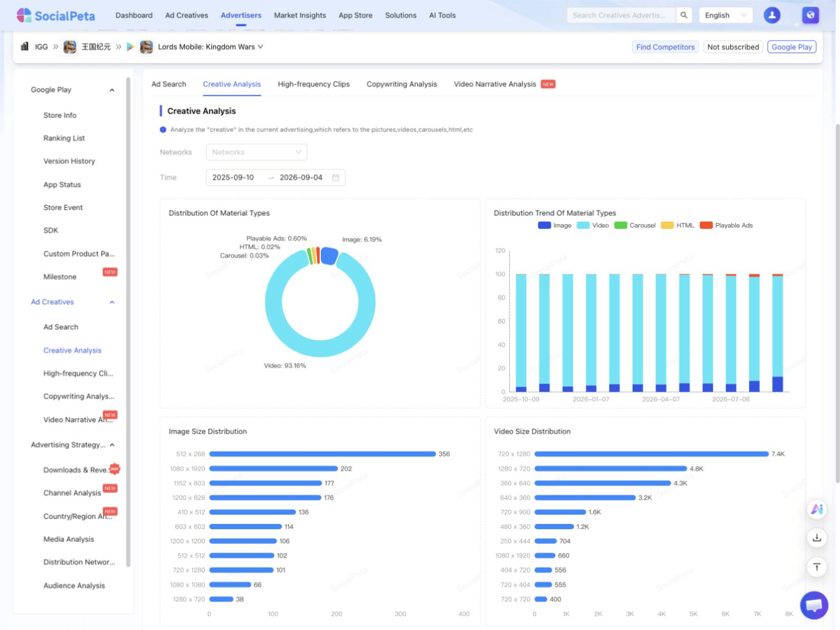Click the Google Play triangle icon in breadcrumb
The image size is (840, 630).
pyautogui.click(x=130, y=47)
